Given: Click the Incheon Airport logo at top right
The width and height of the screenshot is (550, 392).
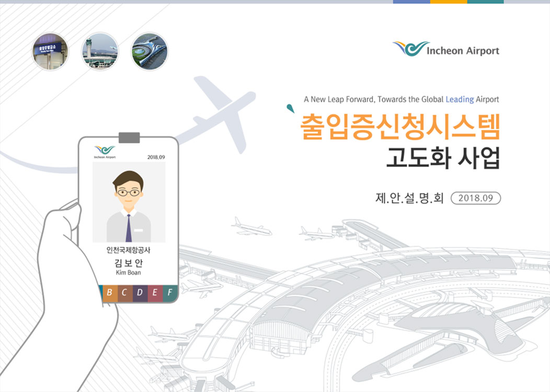Looking at the screenshot, I should 446,49.
